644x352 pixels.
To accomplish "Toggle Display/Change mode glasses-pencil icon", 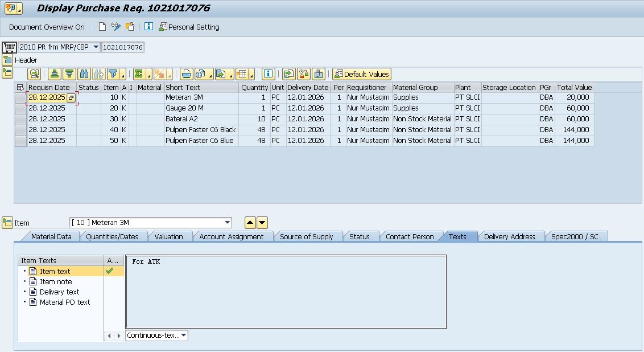I will tap(116, 27).
